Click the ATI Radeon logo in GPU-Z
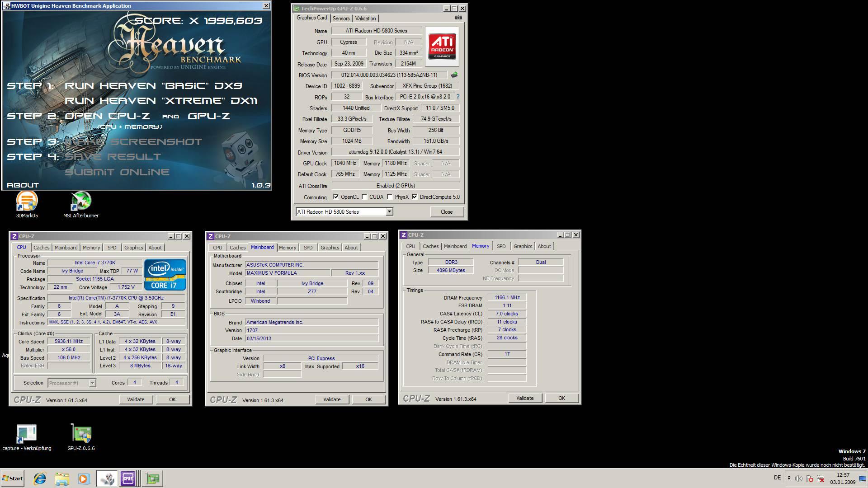868x488 pixels. pos(442,47)
